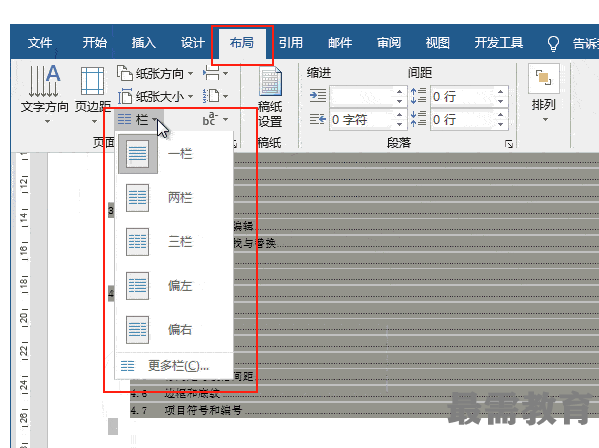Image resolution: width=599 pixels, height=448 pixels.
Task: Go to the 审阅 tab
Action: 389,42
